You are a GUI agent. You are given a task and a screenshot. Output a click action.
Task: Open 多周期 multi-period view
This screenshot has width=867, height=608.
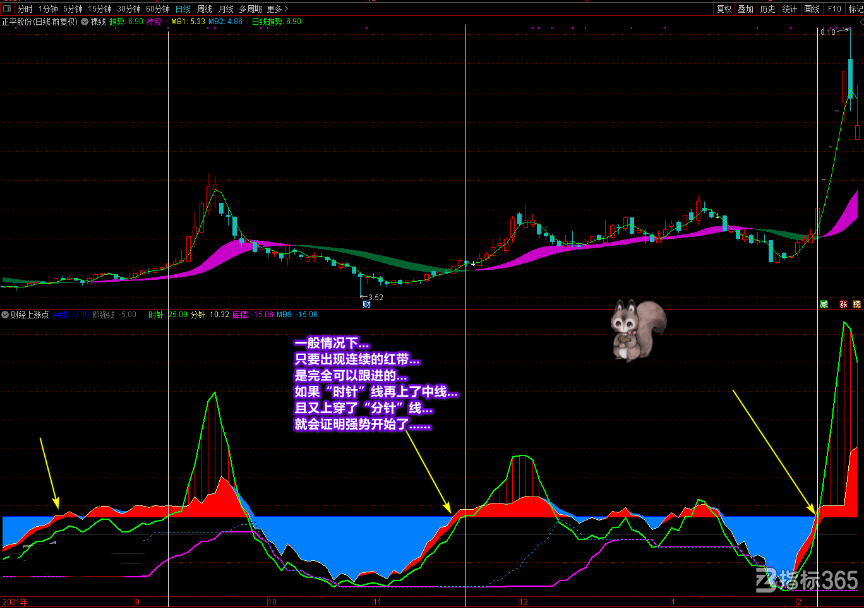tap(250, 9)
